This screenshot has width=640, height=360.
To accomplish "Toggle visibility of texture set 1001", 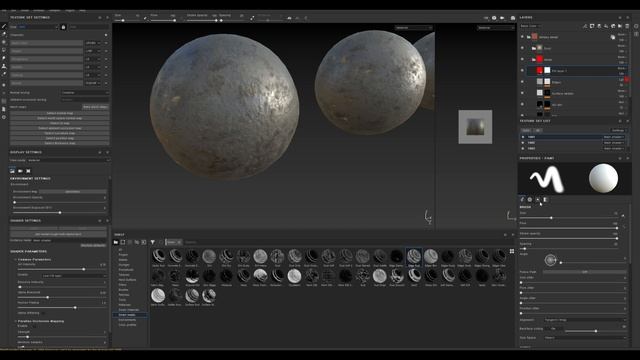I will pos(523,137).
